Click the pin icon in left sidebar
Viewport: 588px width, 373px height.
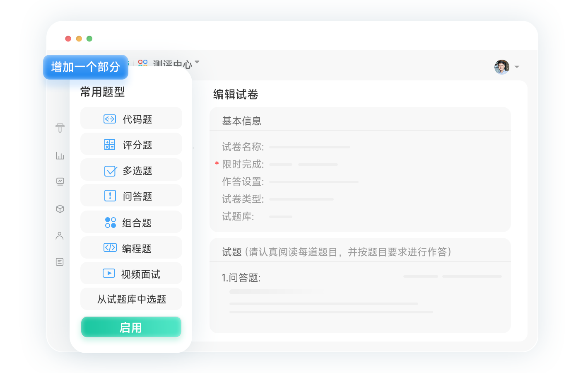point(60,128)
